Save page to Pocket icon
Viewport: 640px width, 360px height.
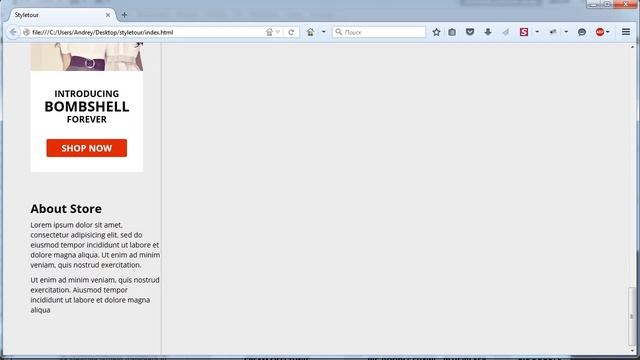[470, 32]
